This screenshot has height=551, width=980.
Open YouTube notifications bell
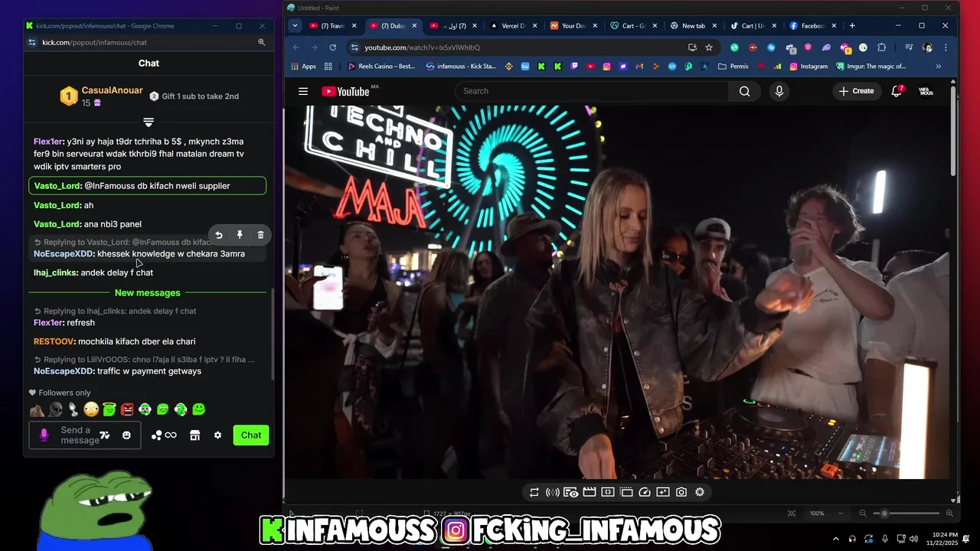tap(897, 91)
